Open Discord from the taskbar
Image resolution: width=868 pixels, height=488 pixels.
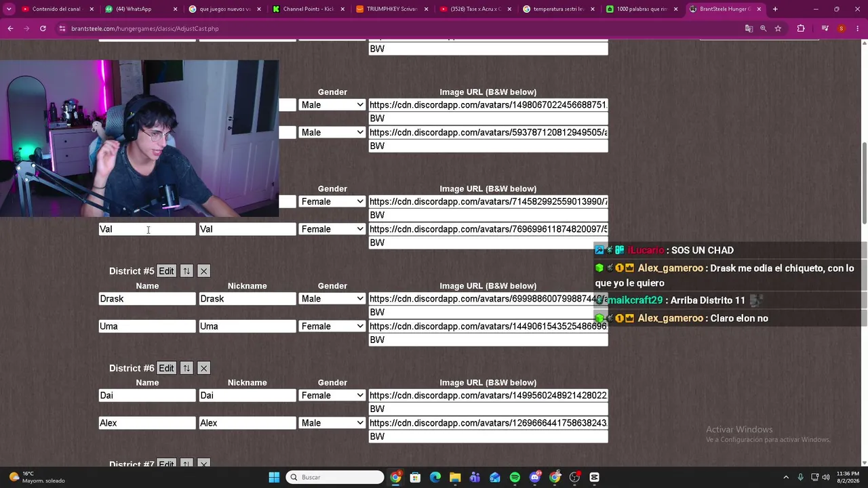click(x=534, y=477)
